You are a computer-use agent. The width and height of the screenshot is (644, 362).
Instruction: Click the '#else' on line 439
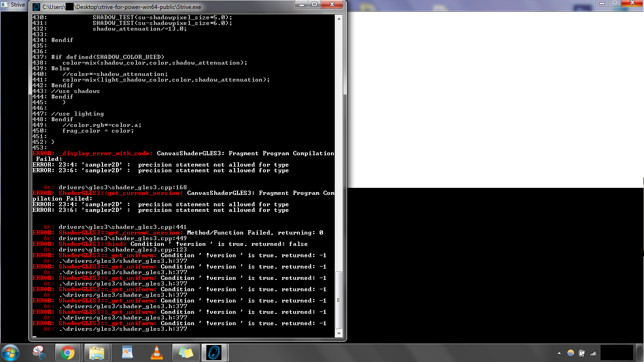click(x=60, y=68)
